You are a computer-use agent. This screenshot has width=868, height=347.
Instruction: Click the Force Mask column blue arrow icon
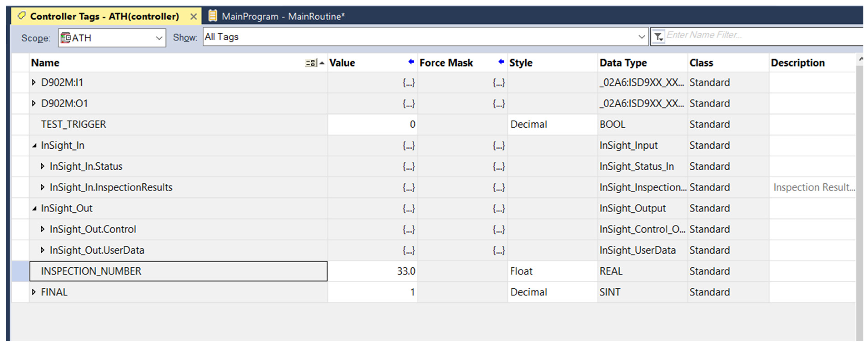tap(501, 62)
